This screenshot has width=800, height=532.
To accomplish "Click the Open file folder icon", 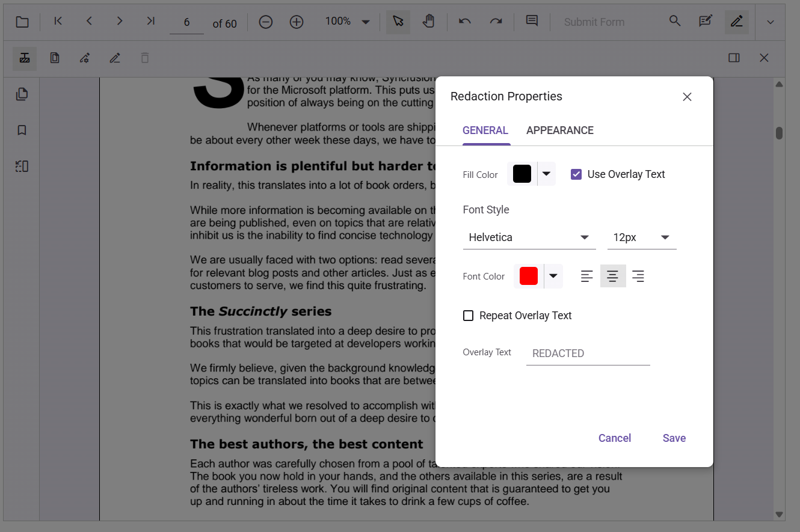I will coord(22,22).
